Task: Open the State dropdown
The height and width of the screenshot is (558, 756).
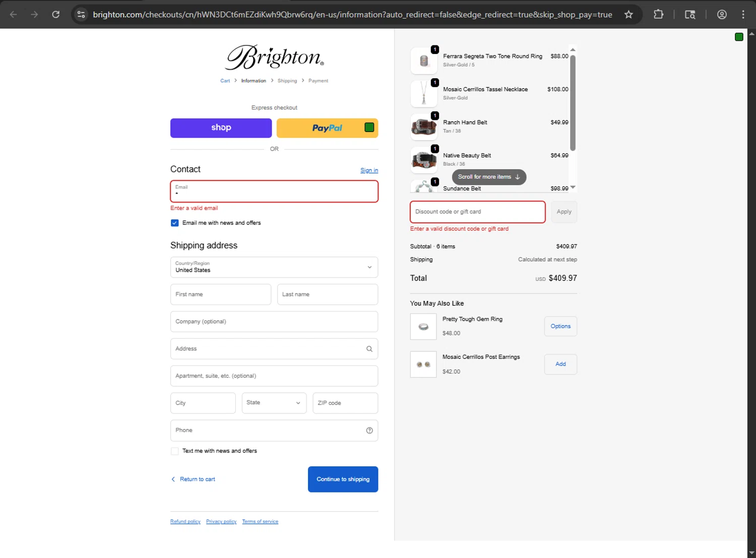Action: [x=274, y=403]
